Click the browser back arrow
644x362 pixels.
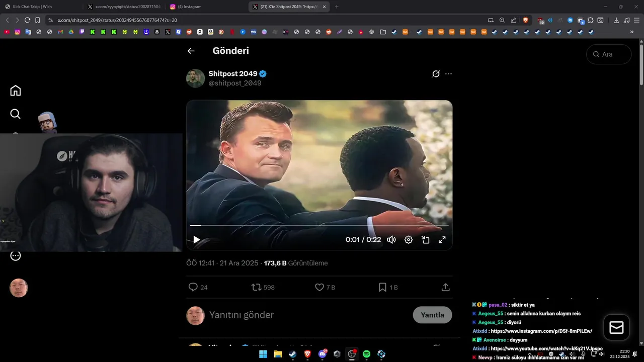(x=7, y=20)
